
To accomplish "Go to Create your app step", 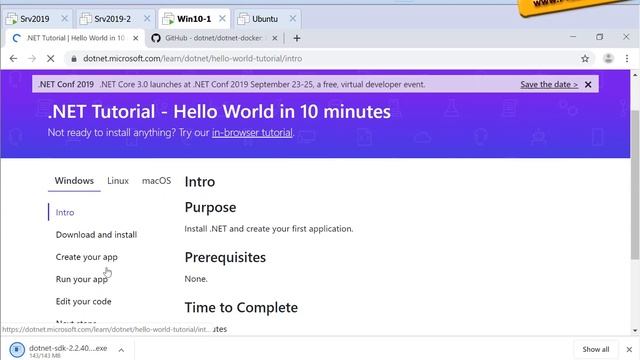I will 87,257.
